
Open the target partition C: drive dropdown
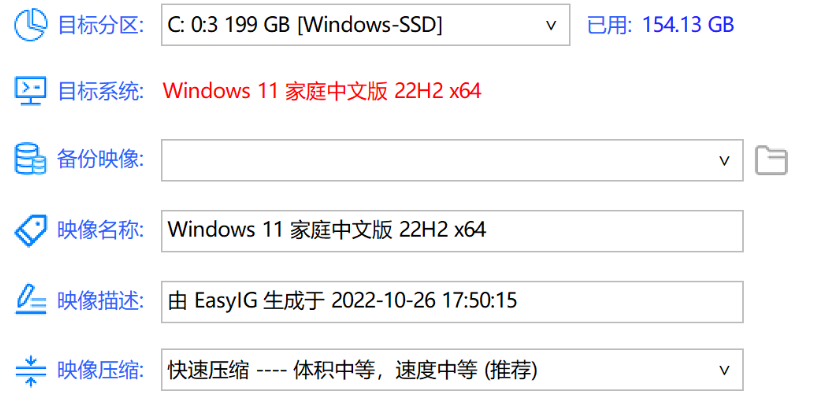coord(365,24)
